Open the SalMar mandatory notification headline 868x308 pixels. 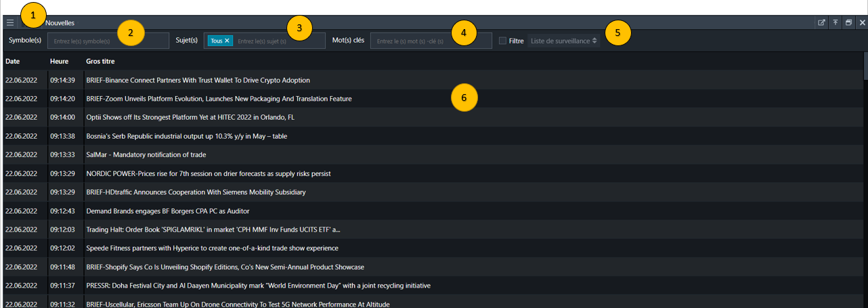click(146, 154)
